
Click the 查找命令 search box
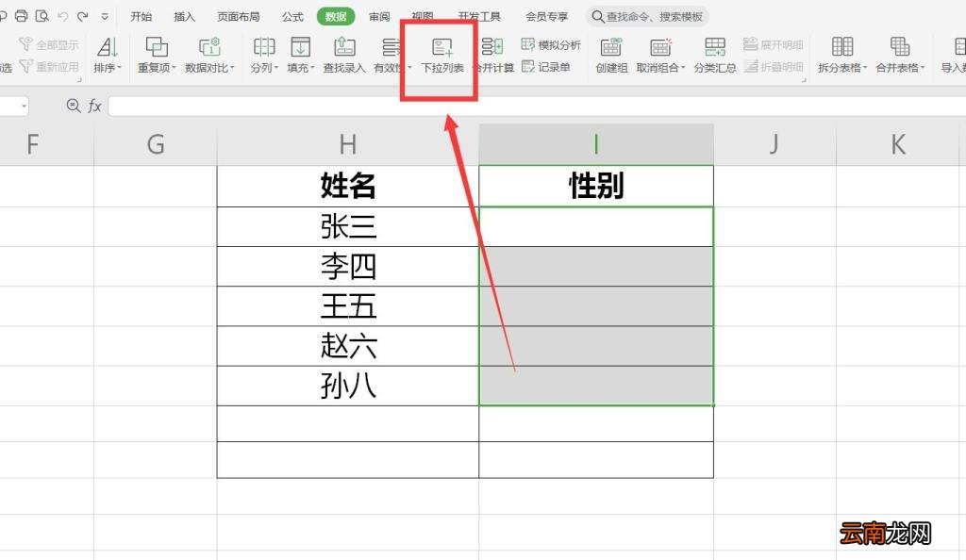tap(647, 17)
